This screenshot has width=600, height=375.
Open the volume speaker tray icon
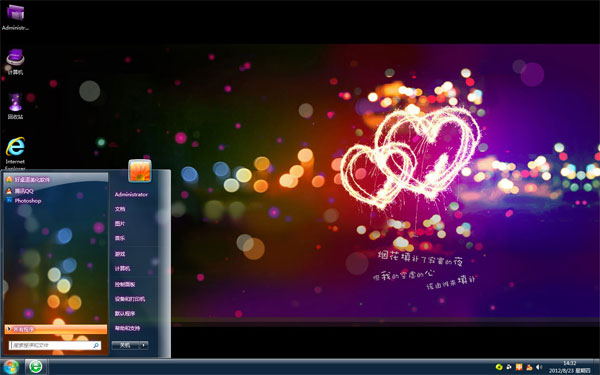coord(539,367)
